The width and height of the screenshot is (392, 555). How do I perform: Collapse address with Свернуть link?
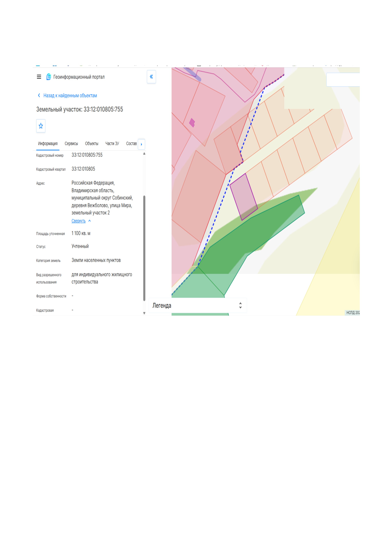[79, 221]
